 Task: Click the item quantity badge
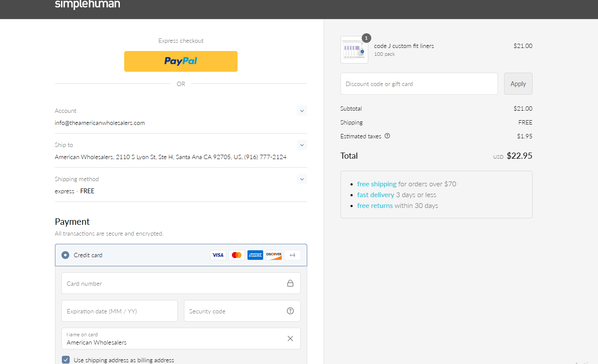pyautogui.click(x=366, y=38)
